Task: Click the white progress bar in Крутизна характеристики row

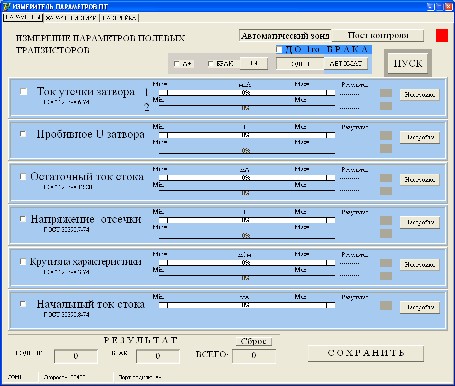Action: pos(247,263)
